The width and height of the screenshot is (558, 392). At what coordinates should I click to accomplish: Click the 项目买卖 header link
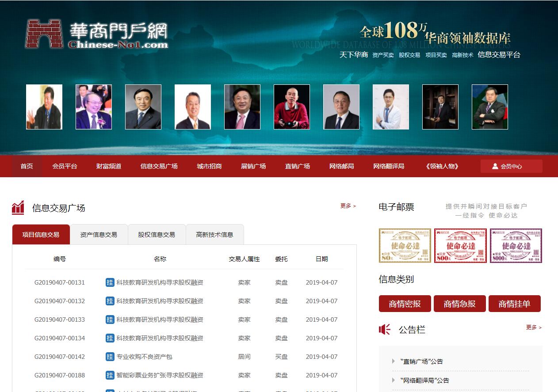(436, 55)
